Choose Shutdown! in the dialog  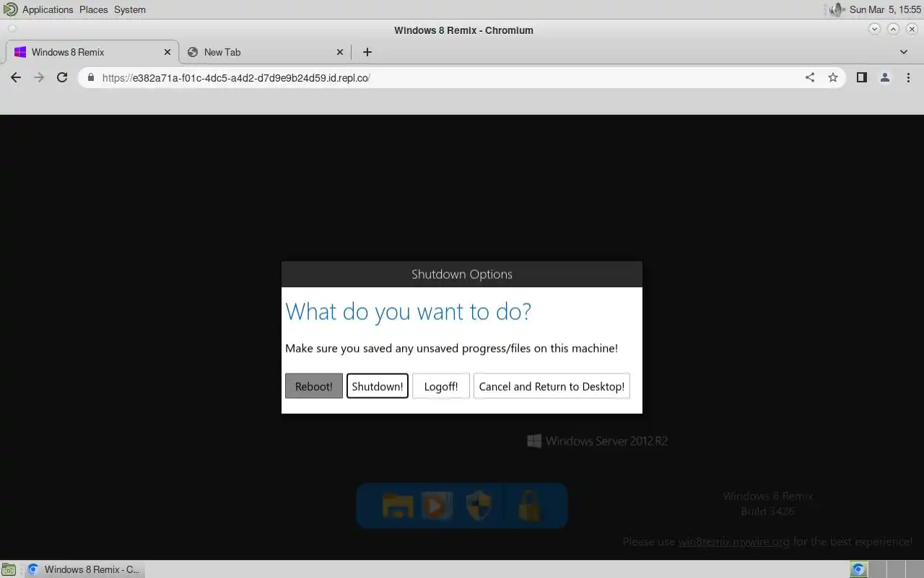tap(378, 386)
